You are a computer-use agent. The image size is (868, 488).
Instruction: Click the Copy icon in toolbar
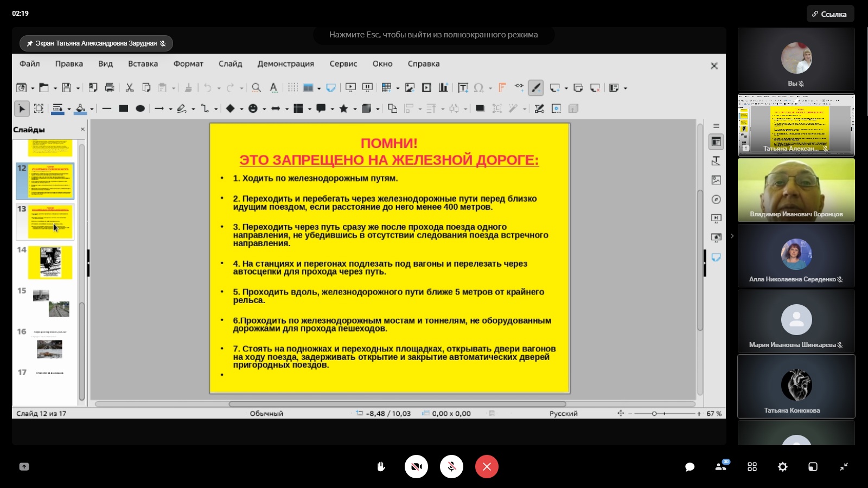[146, 87]
